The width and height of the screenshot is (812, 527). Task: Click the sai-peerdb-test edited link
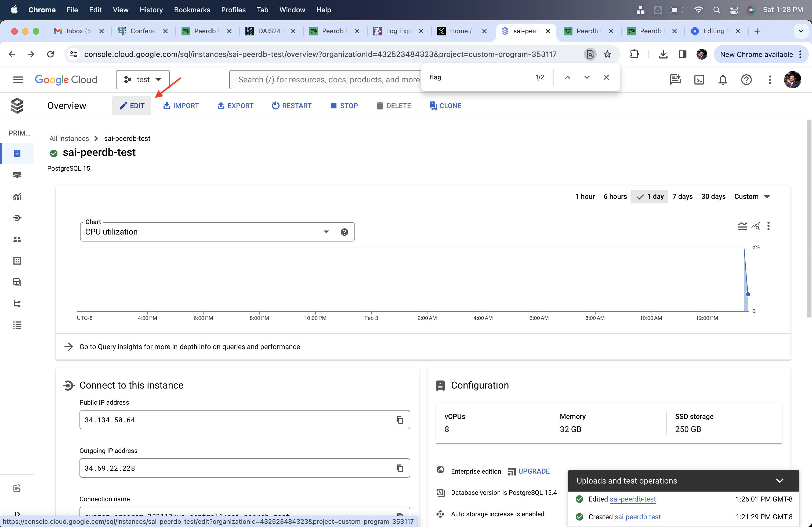point(633,499)
